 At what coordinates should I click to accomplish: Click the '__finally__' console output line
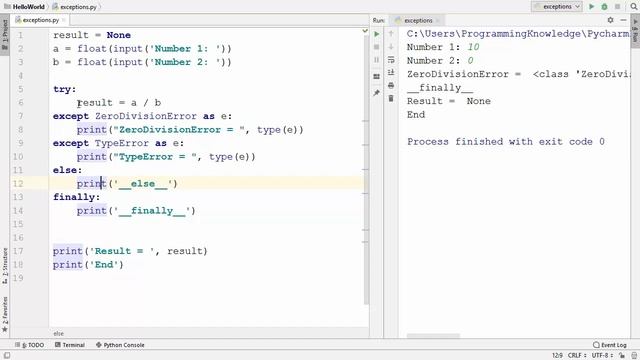pyautogui.click(x=440, y=88)
